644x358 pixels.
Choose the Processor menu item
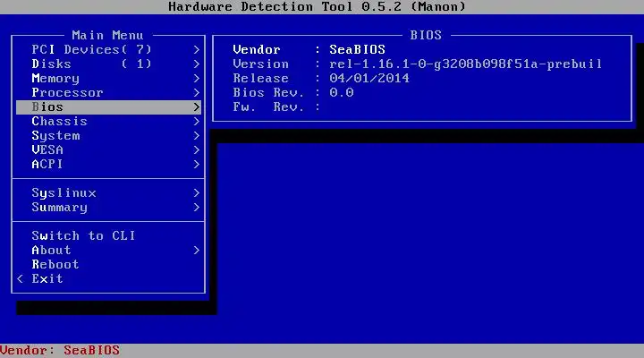(x=108, y=93)
